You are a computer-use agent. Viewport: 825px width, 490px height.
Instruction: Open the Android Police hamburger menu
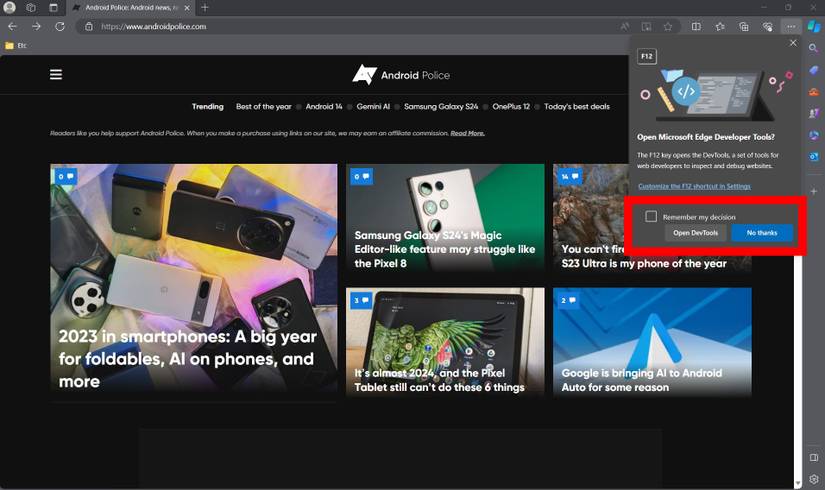point(56,74)
